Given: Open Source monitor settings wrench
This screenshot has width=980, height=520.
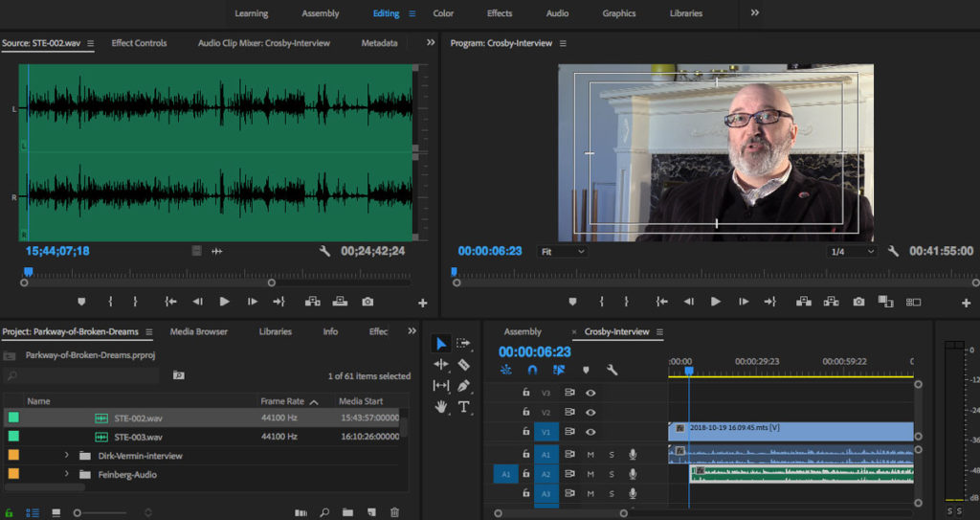Looking at the screenshot, I should coord(324,251).
